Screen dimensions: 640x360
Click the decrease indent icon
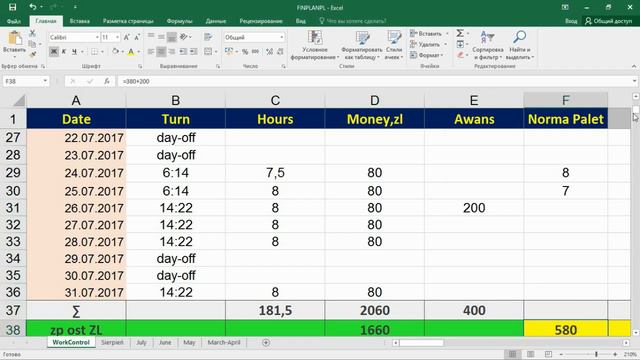click(x=183, y=52)
